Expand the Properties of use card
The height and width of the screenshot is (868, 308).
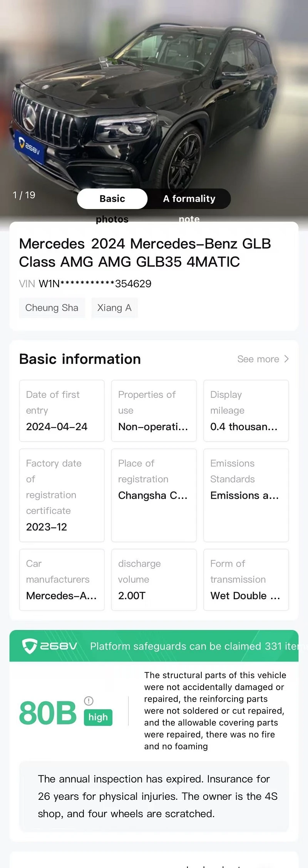coord(154,411)
